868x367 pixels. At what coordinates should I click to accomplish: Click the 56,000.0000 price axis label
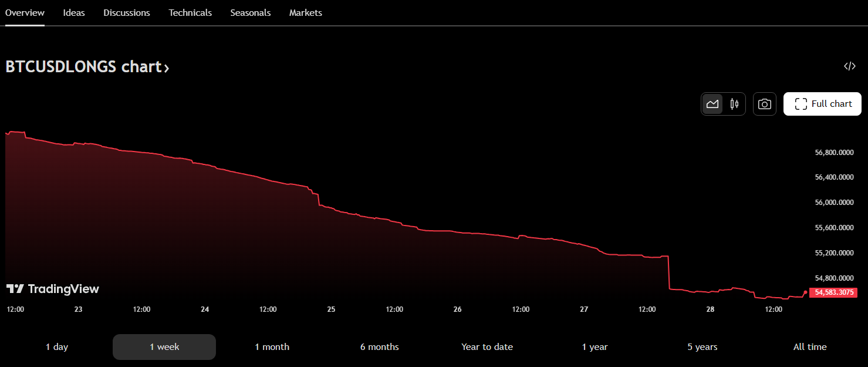pos(834,203)
